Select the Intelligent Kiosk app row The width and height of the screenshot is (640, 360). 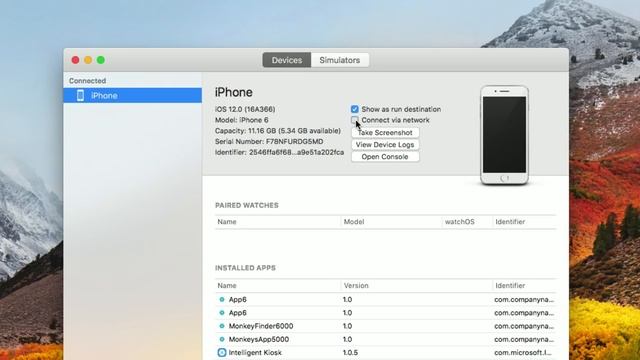coord(385,353)
